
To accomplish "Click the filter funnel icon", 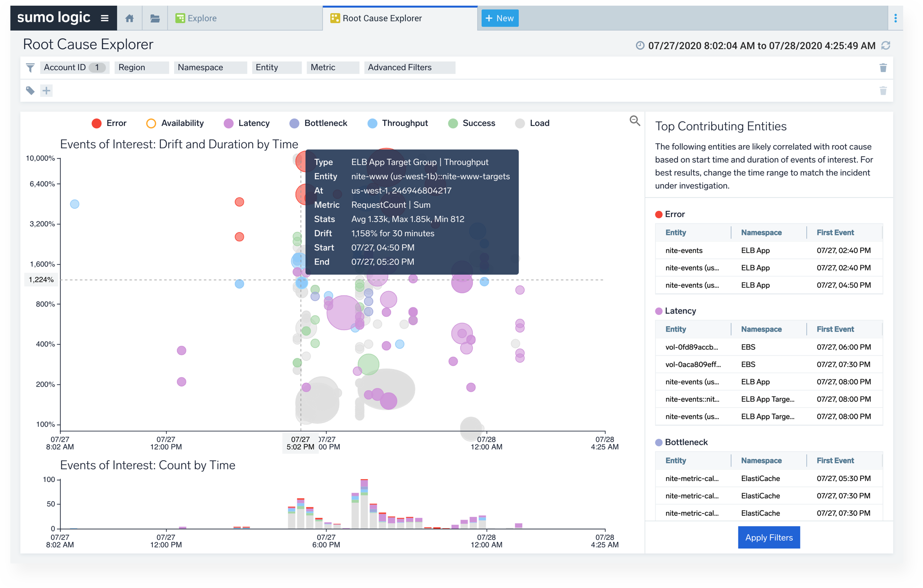I will tap(30, 68).
